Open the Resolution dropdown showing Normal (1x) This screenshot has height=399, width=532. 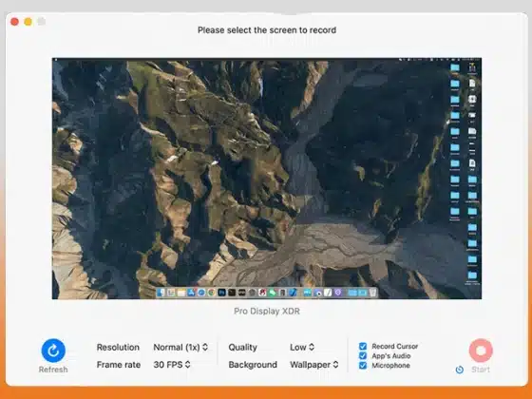pyautogui.click(x=180, y=347)
